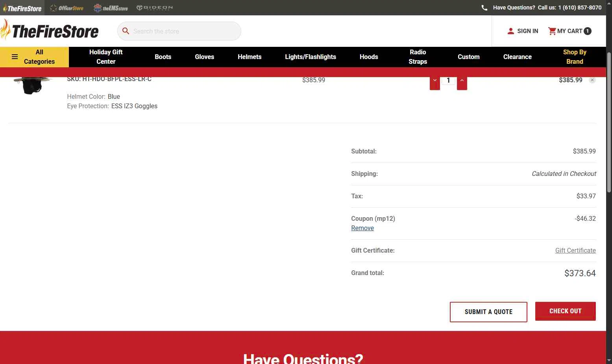Open Gideon Tactical site logo

[x=155, y=8]
